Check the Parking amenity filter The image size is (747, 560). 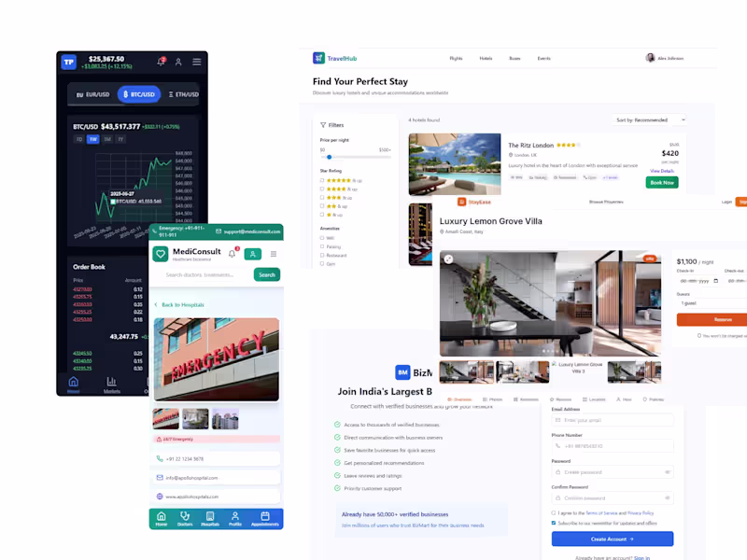coord(322,246)
